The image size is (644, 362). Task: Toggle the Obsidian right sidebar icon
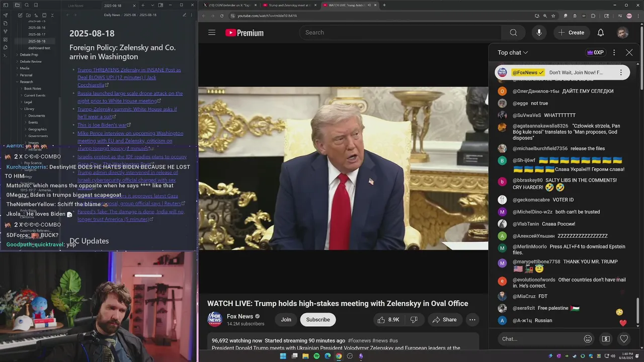coord(160,5)
